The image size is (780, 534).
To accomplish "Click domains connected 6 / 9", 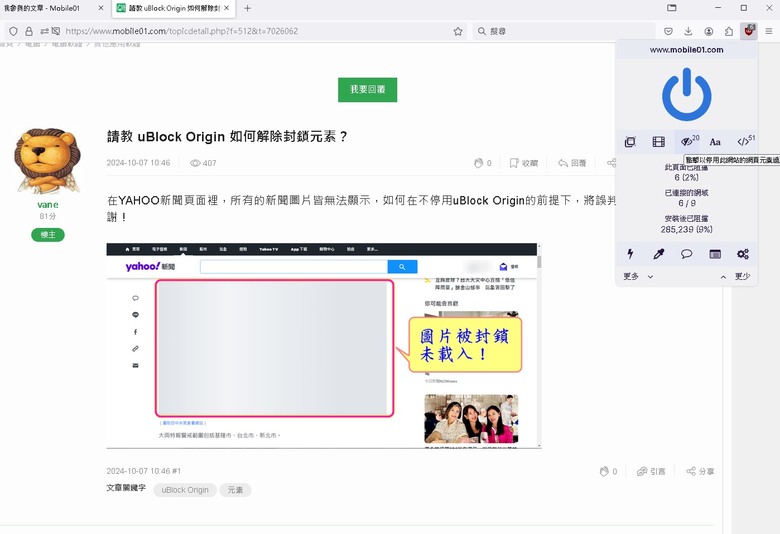I will point(686,203).
